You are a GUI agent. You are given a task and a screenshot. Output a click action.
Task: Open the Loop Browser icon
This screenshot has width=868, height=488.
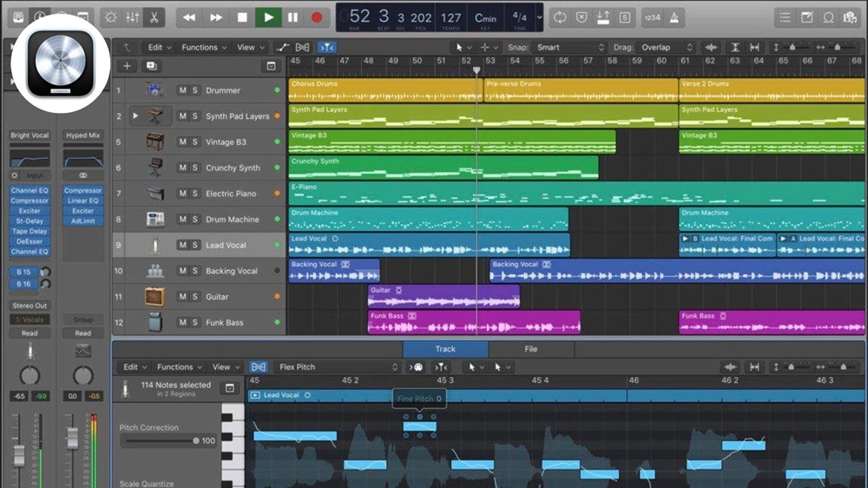[828, 17]
